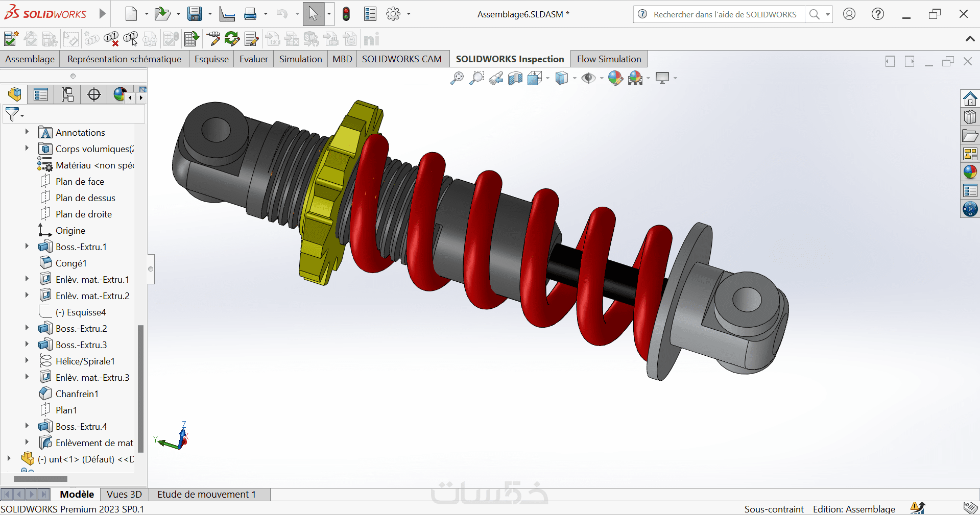Save the assembly using the floppy icon
The height and width of the screenshot is (515, 980).
coord(194,14)
